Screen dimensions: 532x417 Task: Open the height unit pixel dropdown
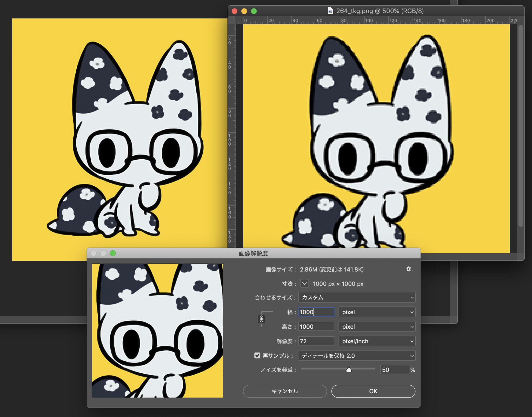377,327
